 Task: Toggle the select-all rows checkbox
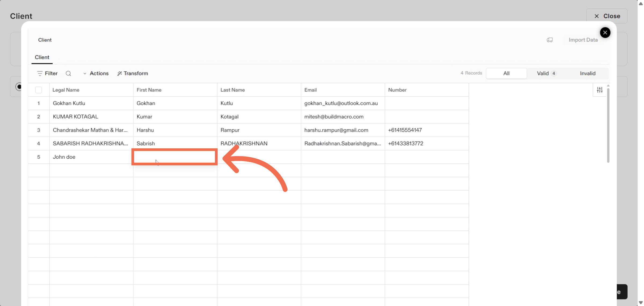point(39,90)
